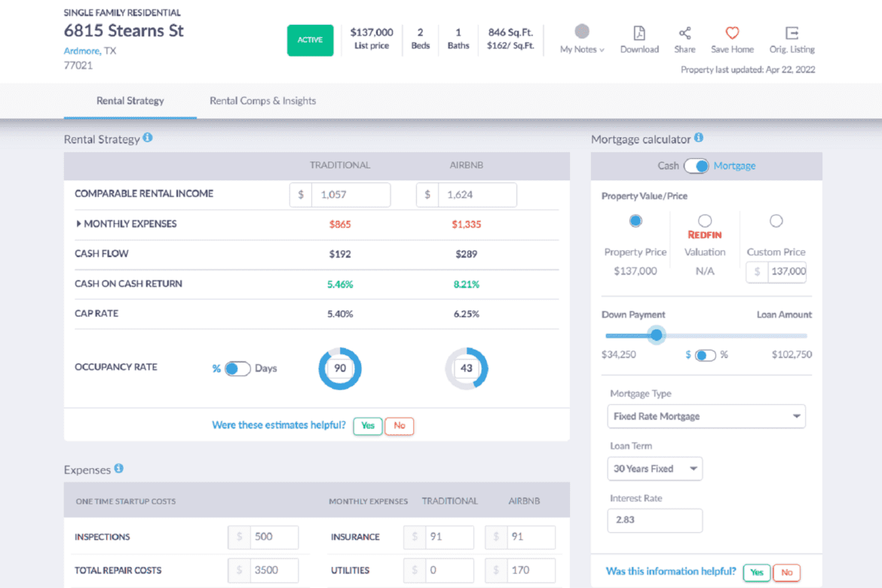The height and width of the screenshot is (588, 882).
Task: Click the Download PDF icon
Action: click(639, 33)
